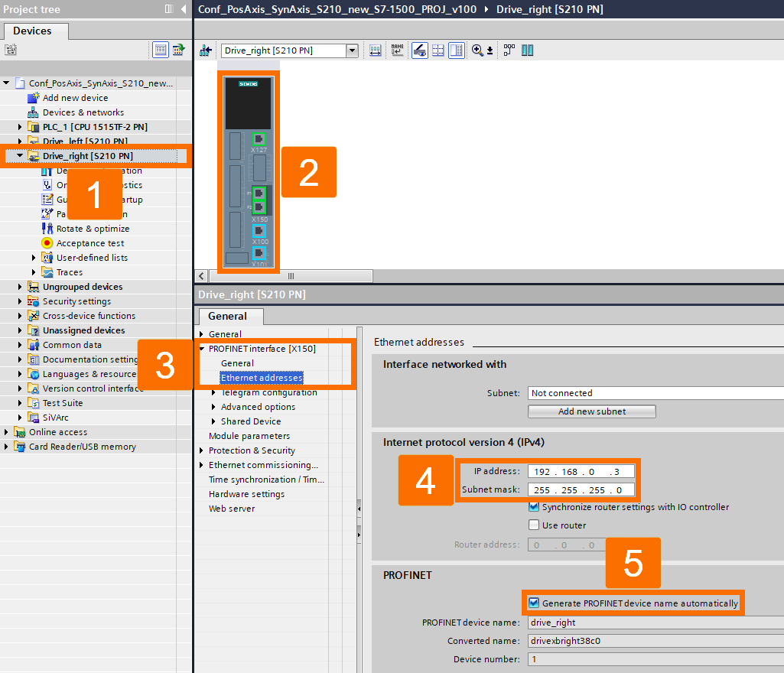Open Web server settings
The width and height of the screenshot is (784, 673).
(232, 509)
